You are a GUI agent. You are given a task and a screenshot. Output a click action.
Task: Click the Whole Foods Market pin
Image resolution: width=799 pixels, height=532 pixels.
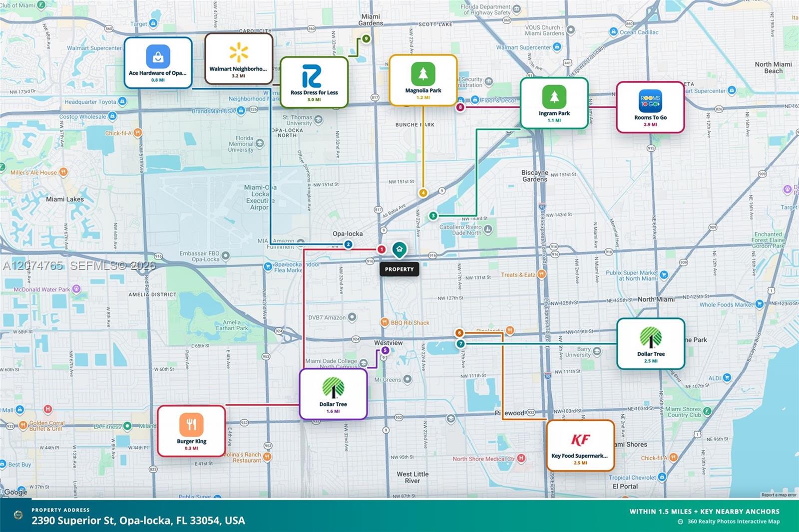[760, 304]
